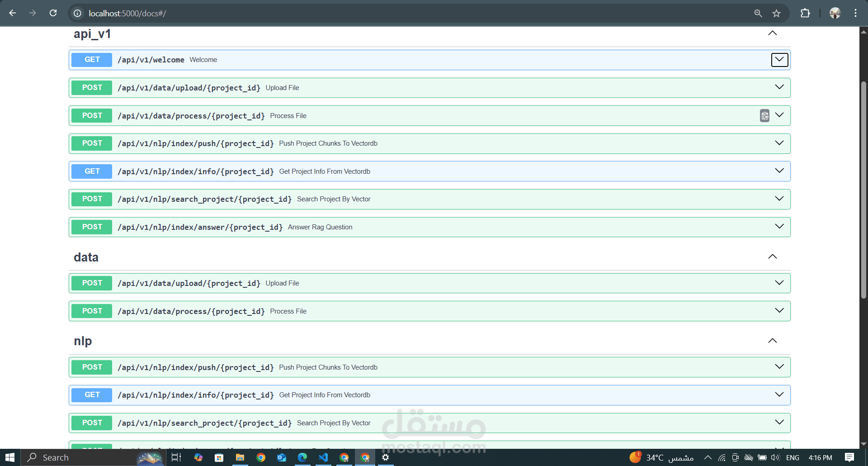This screenshot has width=868, height=466.
Task: Click 'Welcome' endpoint description
Action: 203,60
